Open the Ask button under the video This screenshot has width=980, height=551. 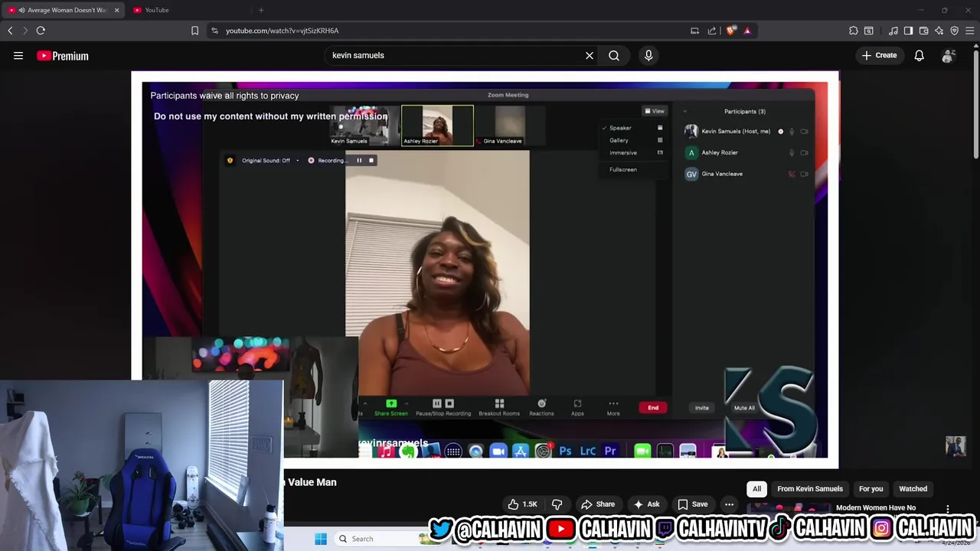[x=646, y=504]
